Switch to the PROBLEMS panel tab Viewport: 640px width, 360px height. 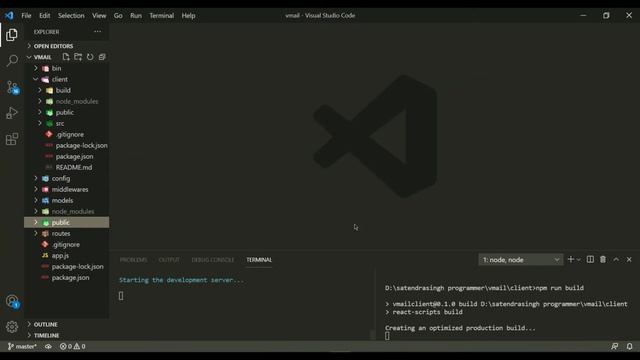pyautogui.click(x=133, y=260)
